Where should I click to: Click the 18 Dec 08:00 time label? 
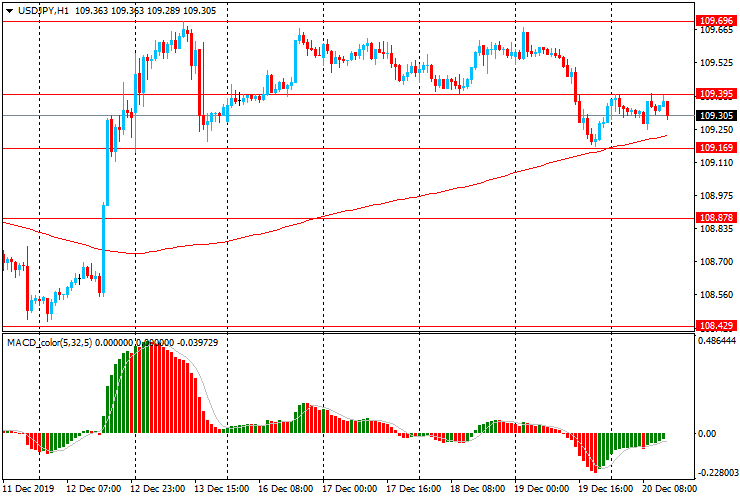[x=477, y=488]
